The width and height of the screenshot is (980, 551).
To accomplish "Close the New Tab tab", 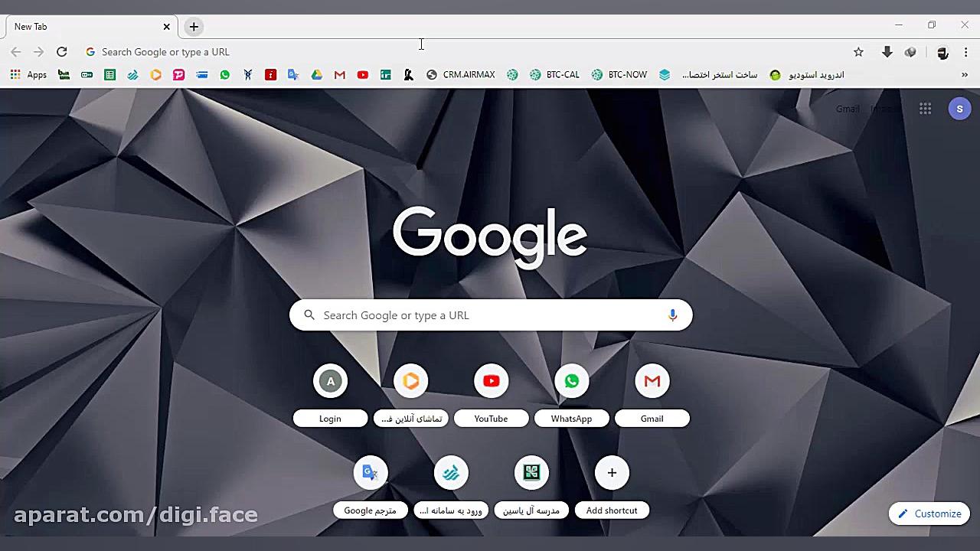I will (x=167, y=27).
